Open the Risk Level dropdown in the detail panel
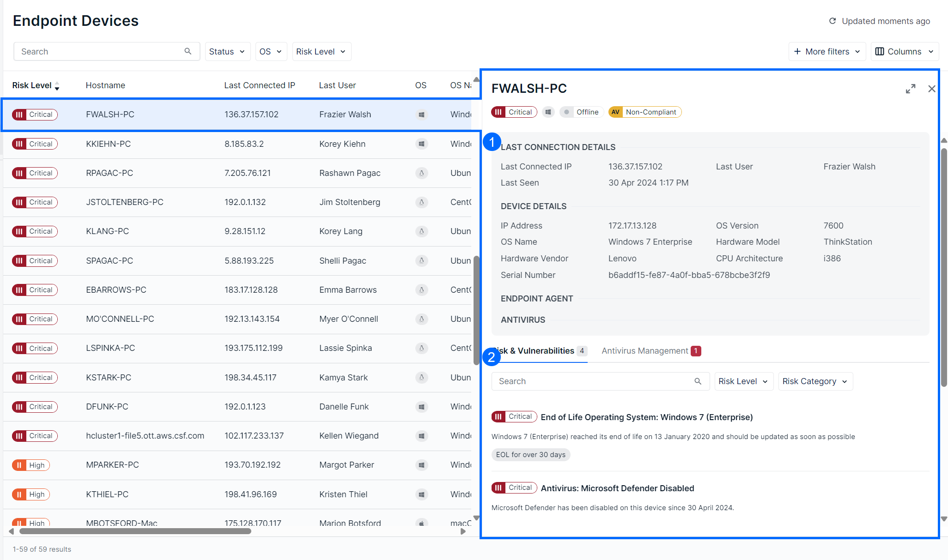Viewport: 948px width, 560px height. click(x=743, y=381)
